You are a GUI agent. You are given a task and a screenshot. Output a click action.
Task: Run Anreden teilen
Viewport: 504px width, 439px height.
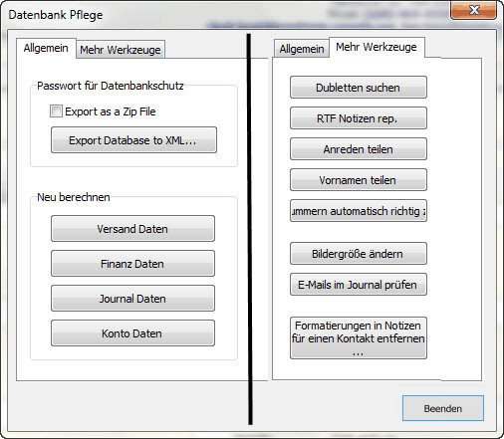(359, 149)
